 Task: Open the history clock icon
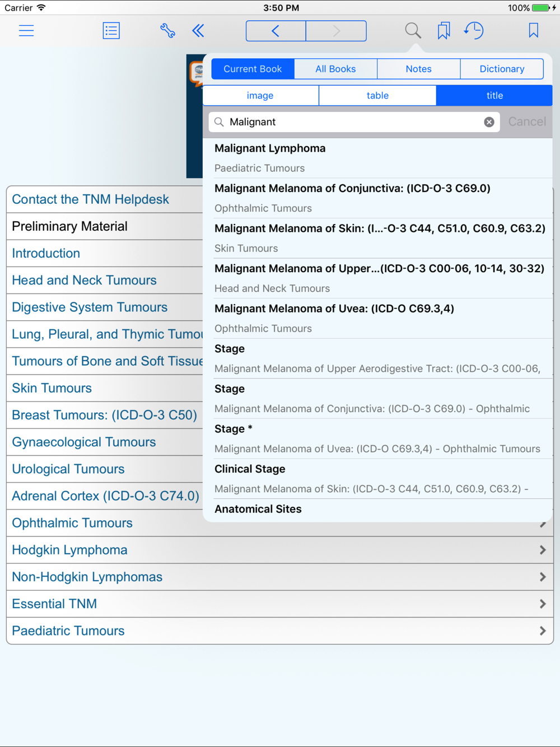(474, 31)
